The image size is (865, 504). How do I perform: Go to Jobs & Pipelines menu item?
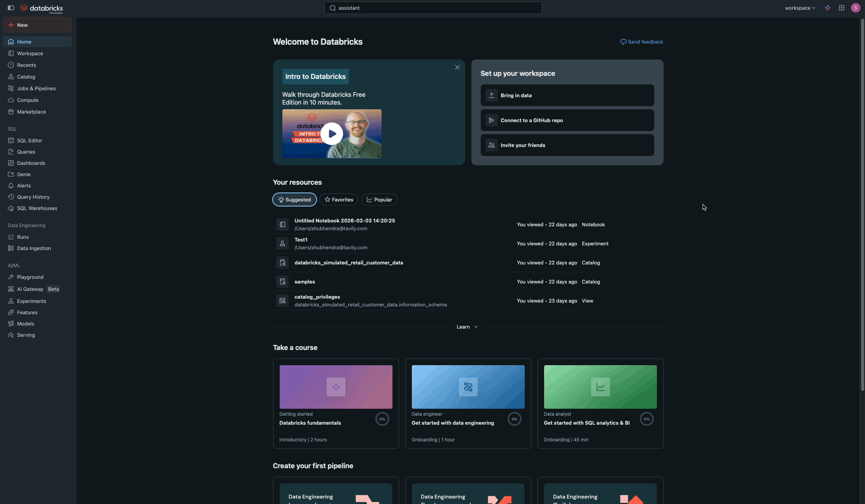[36, 88]
